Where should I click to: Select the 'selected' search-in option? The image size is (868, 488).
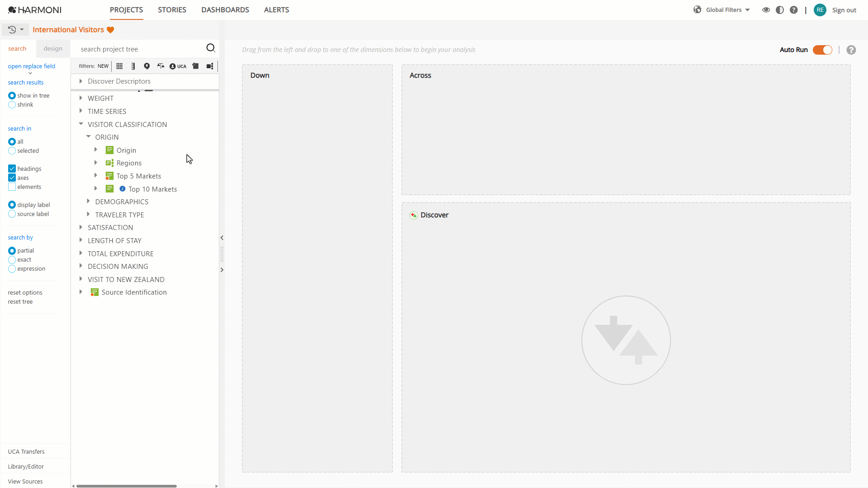tap(12, 151)
